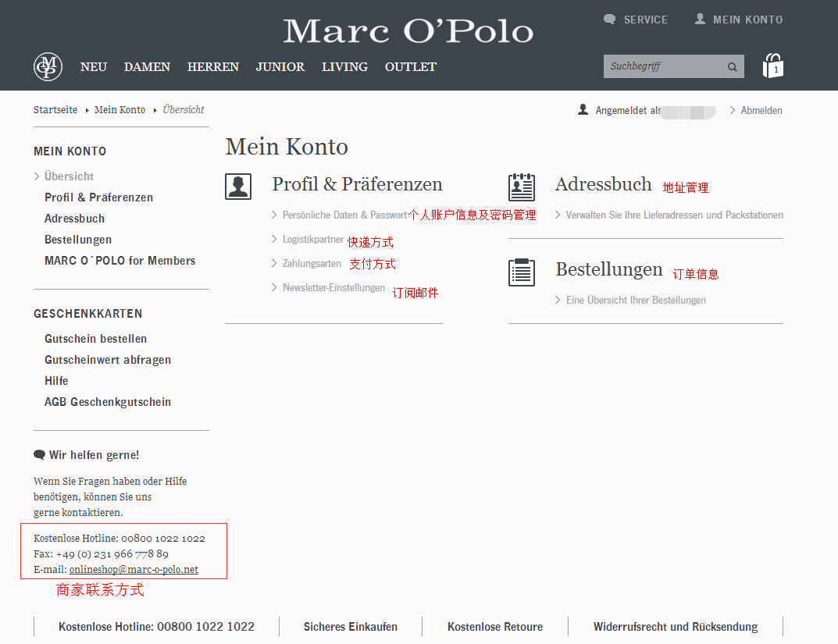Image resolution: width=838 pixels, height=644 pixels.
Task: Open the Zahlungsarten settings link
Action: point(312,264)
